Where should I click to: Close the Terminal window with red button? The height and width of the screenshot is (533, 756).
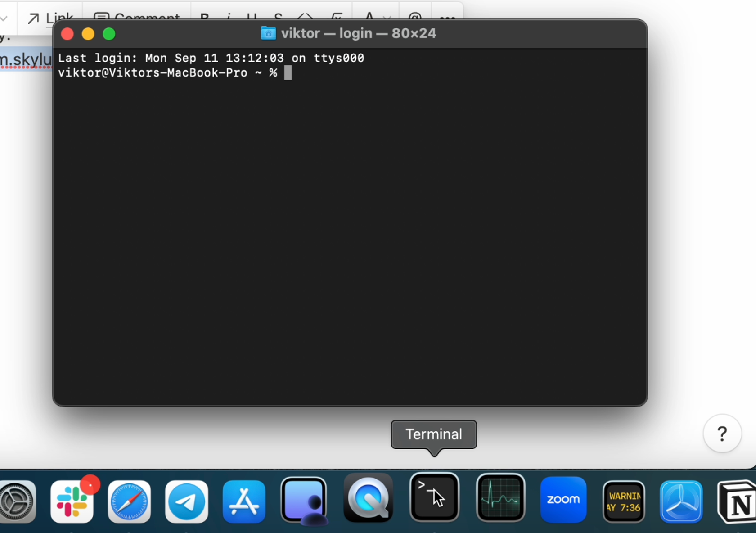tap(67, 34)
